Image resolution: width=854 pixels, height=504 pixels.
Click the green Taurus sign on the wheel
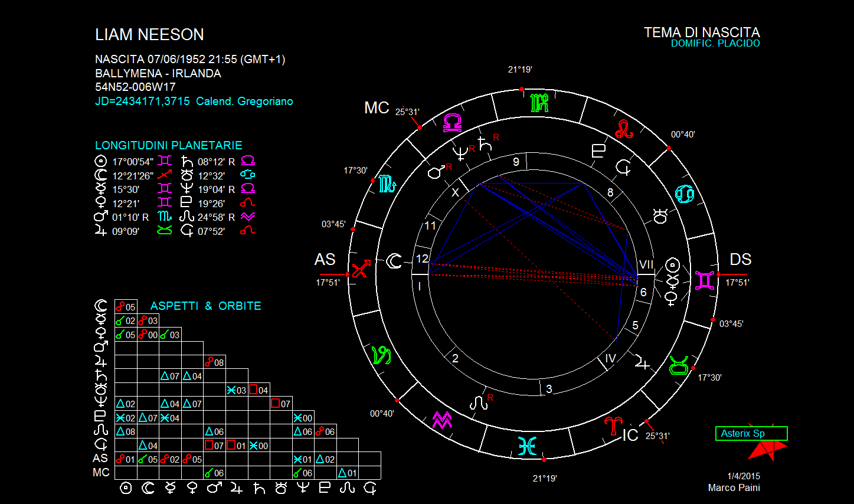pos(680,365)
